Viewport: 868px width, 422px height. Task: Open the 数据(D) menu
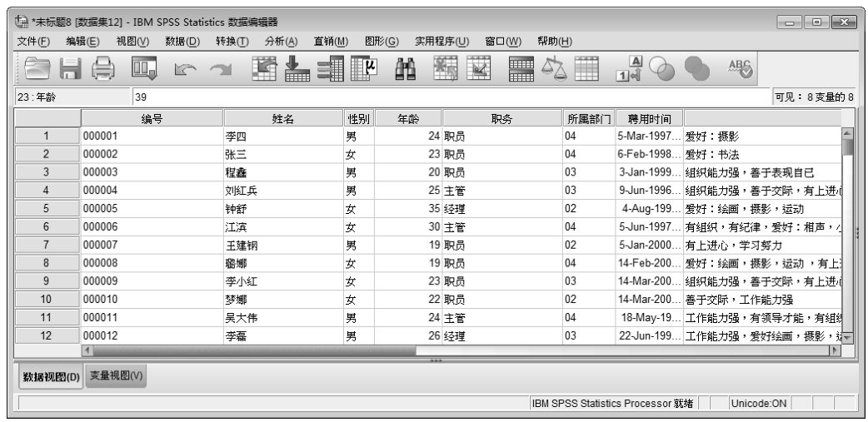tap(182, 42)
